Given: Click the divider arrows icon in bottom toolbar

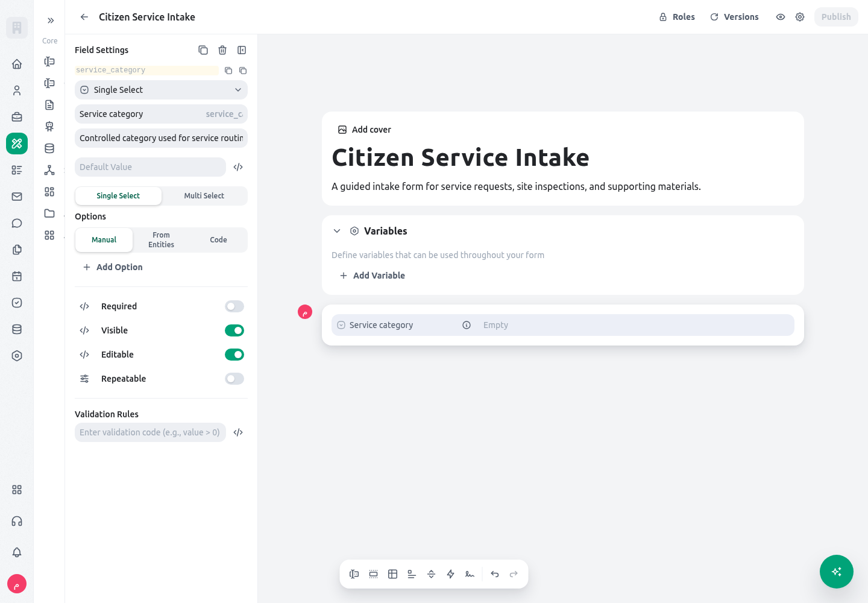Looking at the screenshot, I should coord(431,574).
